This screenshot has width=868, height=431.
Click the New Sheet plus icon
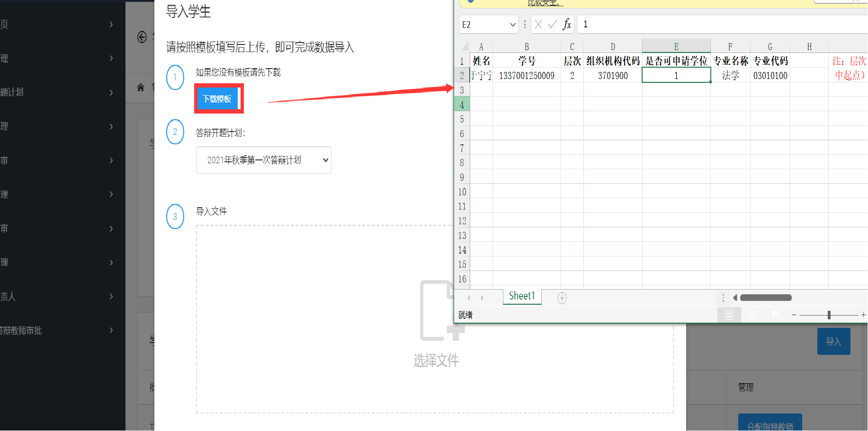pos(562,298)
